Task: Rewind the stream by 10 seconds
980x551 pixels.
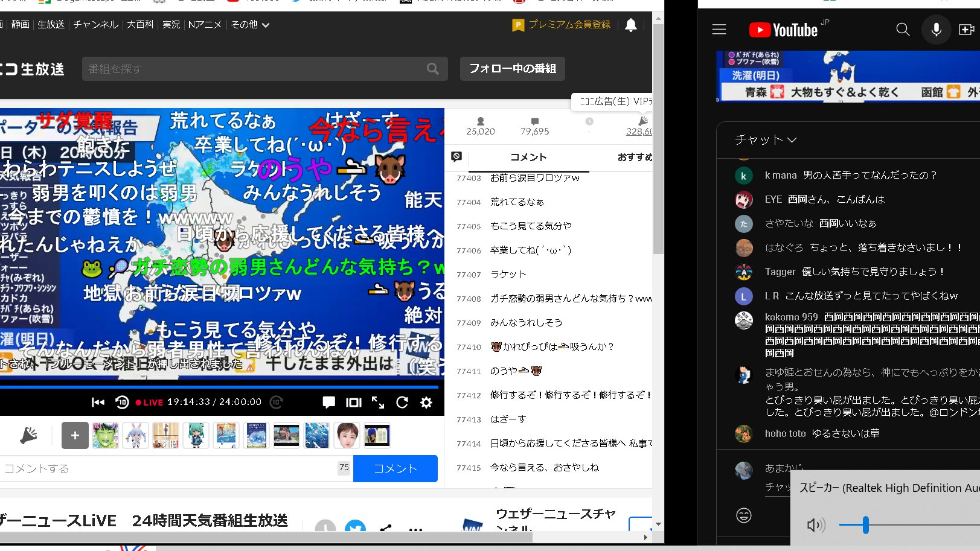Action: pos(122,403)
